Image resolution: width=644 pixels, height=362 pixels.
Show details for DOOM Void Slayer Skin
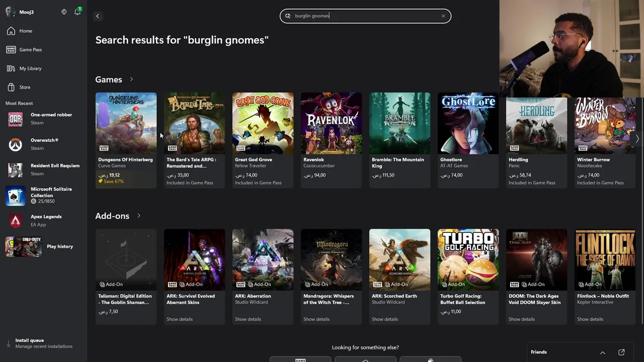[522, 319]
